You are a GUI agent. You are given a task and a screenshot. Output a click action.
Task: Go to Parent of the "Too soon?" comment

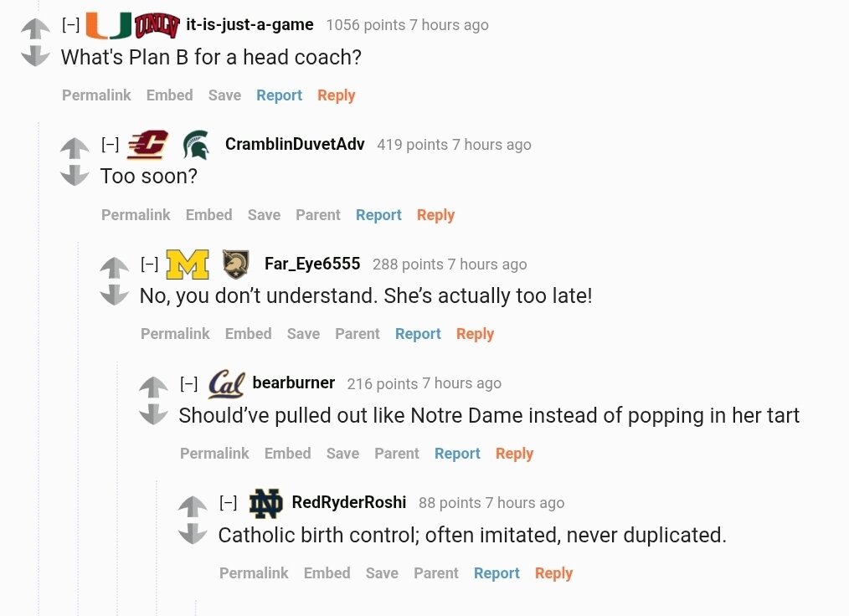click(317, 215)
